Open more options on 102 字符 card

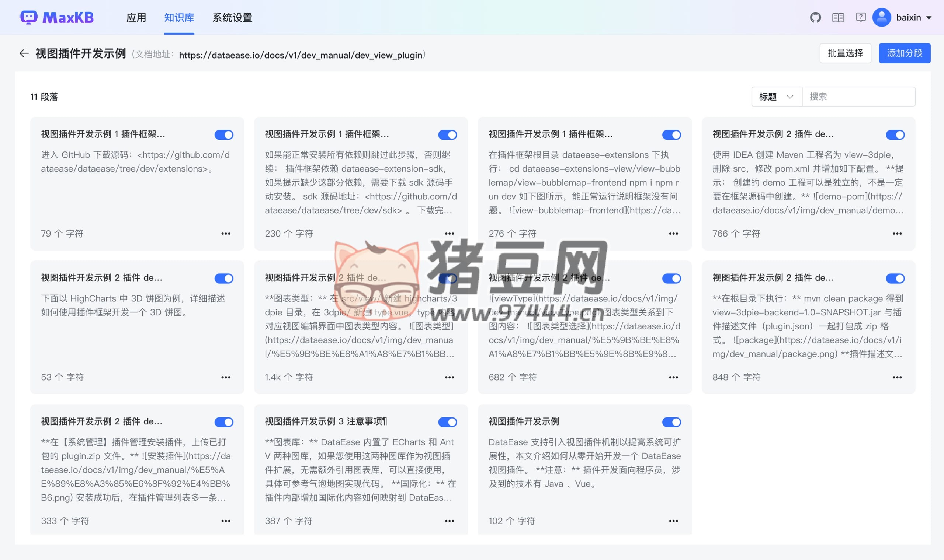point(673,521)
